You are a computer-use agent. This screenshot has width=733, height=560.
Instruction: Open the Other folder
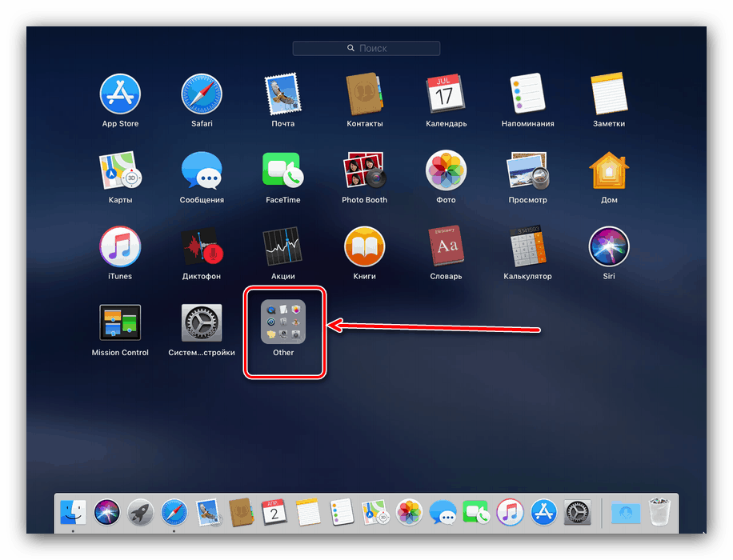pyautogui.click(x=282, y=322)
